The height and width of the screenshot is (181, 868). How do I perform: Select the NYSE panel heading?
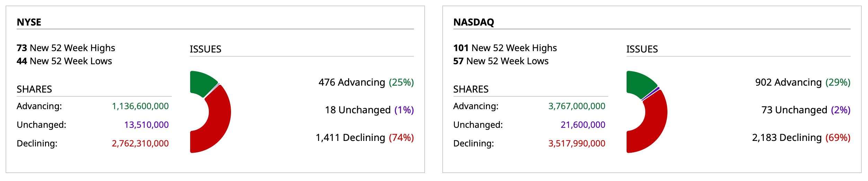pyautogui.click(x=29, y=22)
